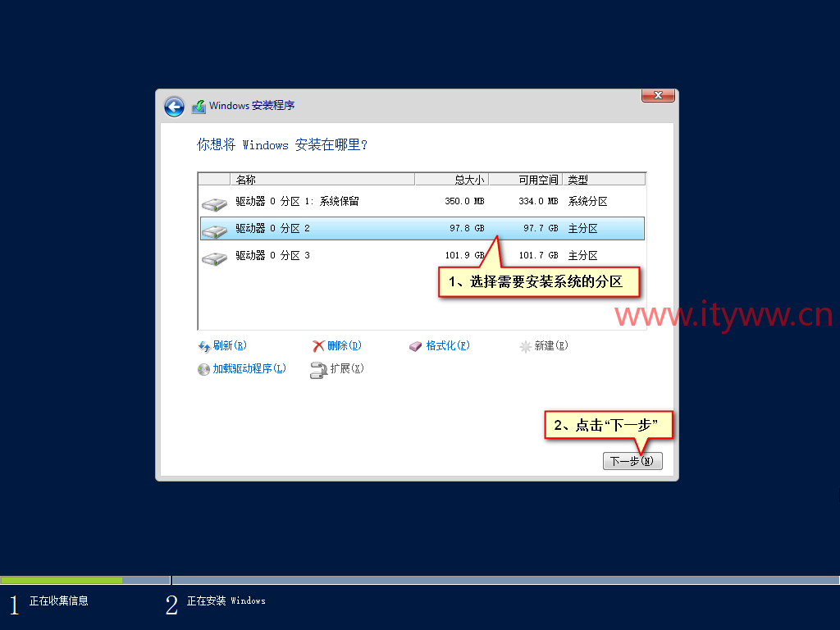This screenshot has width=840, height=630.
Task: Click the refresh arrows icon beside 刷新
Action: coord(204,347)
